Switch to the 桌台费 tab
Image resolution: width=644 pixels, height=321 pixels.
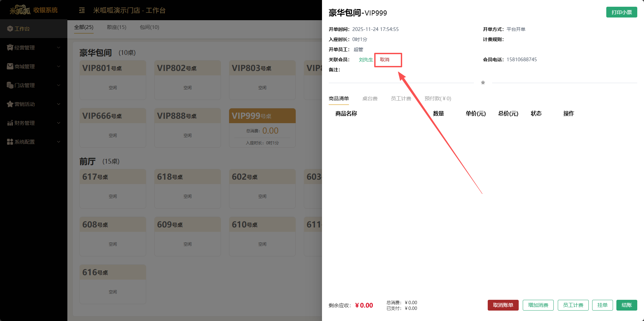(370, 99)
